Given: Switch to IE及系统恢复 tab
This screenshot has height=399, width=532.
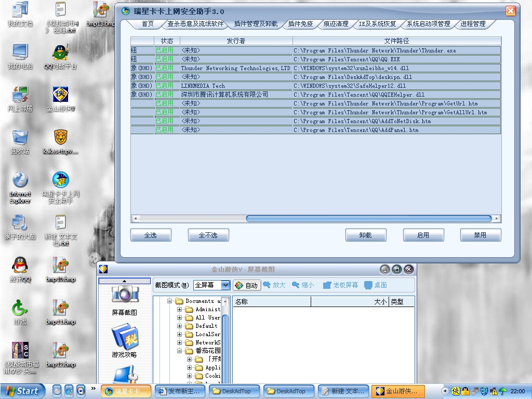Looking at the screenshot, I should 377,24.
